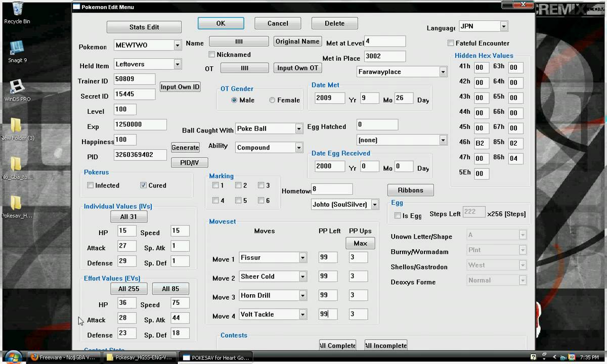Viewport: 607px width, 364px height.
Task: Click the Move 1 PP Left field
Action: (328, 257)
